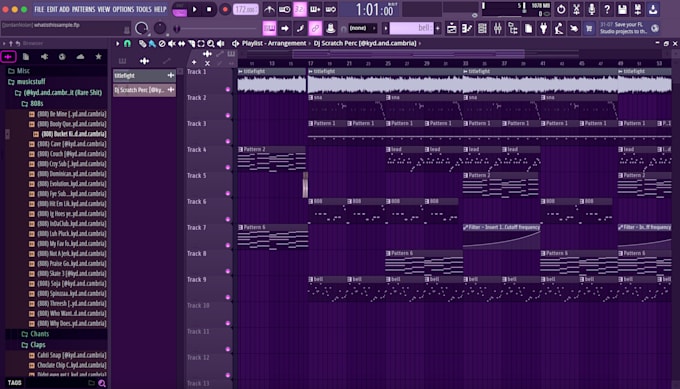Open the PATTERNS menu
Screen dimensions: 680x389
(x=83, y=9)
